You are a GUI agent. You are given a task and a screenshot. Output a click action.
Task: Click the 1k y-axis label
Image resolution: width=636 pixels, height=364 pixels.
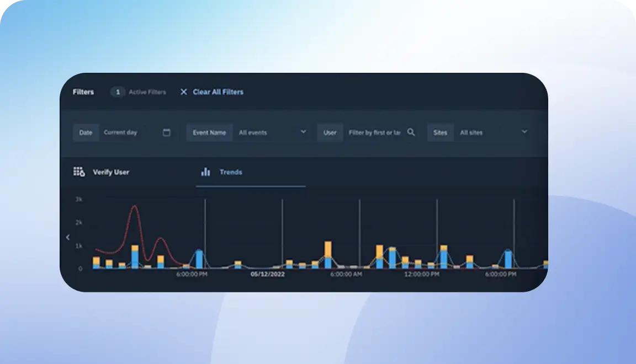(x=79, y=246)
